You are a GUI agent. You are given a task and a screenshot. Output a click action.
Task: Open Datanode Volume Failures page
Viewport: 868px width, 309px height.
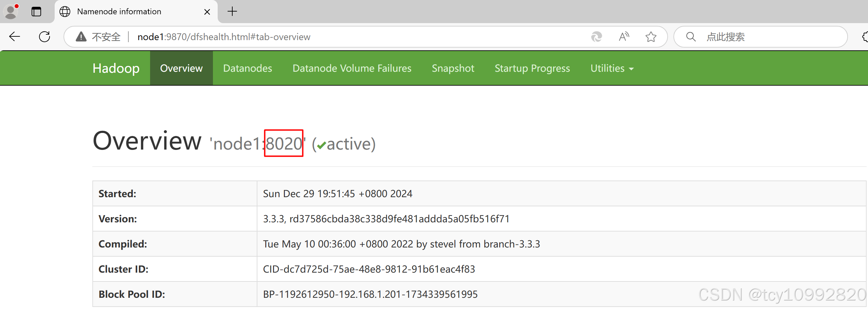[351, 68]
